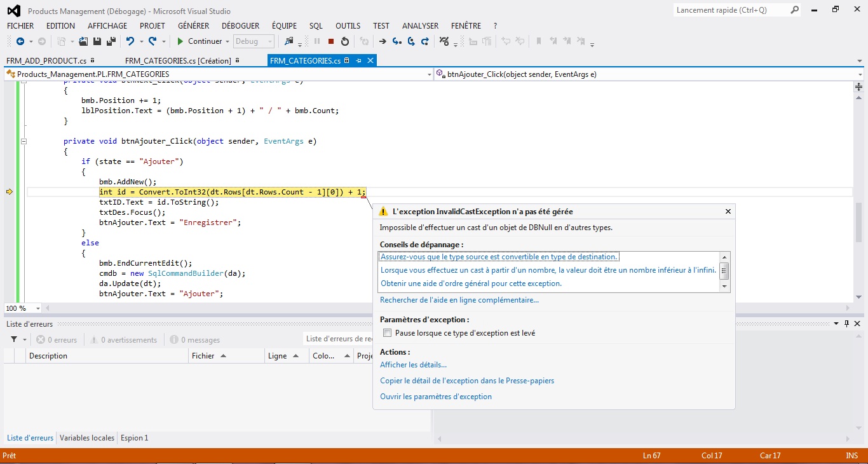The image size is (868, 464).
Task: Sort error list by Fichier column
Action: pos(227,356)
